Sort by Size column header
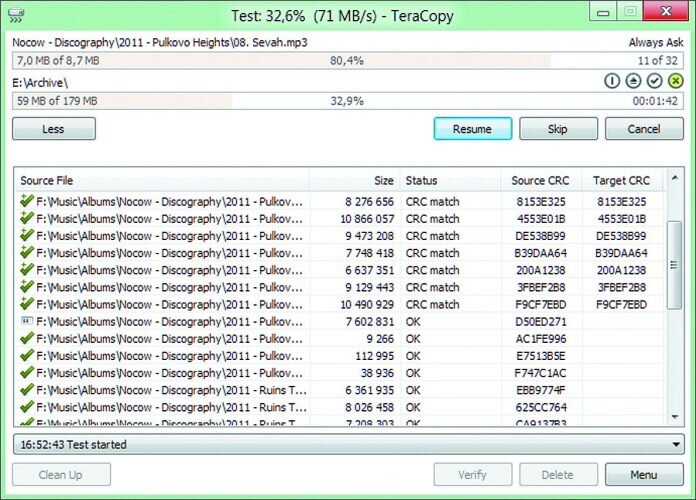 pyautogui.click(x=355, y=181)
